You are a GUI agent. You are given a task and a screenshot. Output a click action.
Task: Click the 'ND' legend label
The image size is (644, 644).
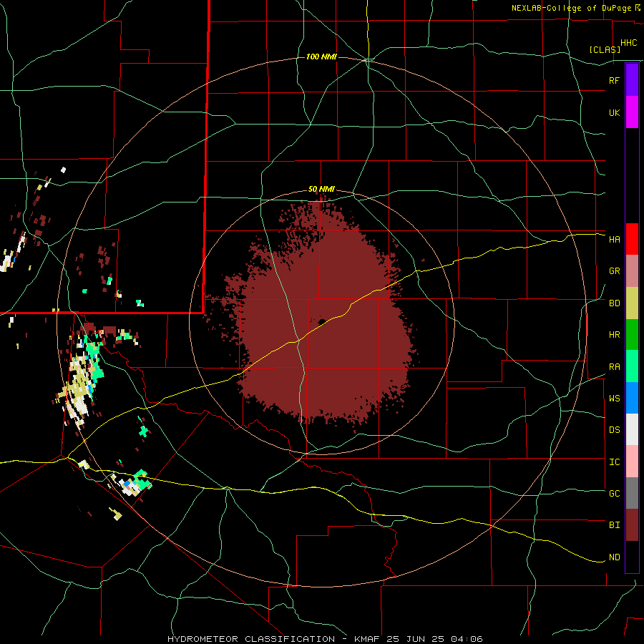coord(614,557)
